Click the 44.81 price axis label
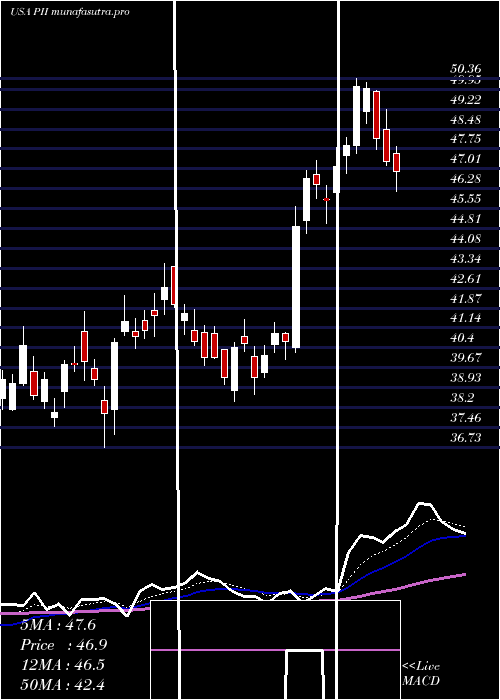The image size is (500, 700). click(x=466, y=219)
